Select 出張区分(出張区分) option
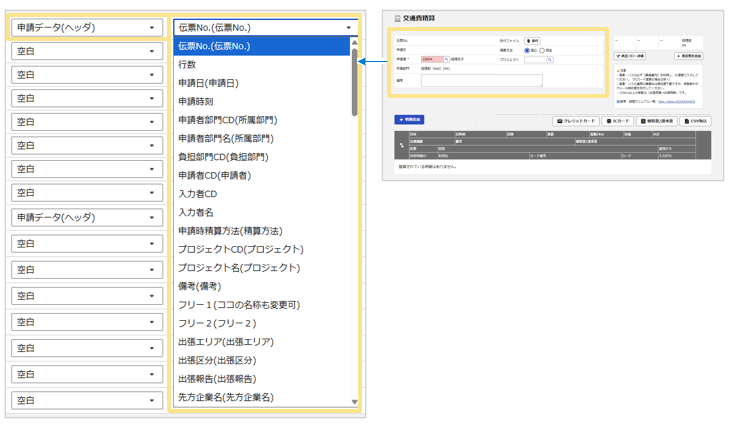This screenshot has height=424, width=729. [x=262, y=360]
